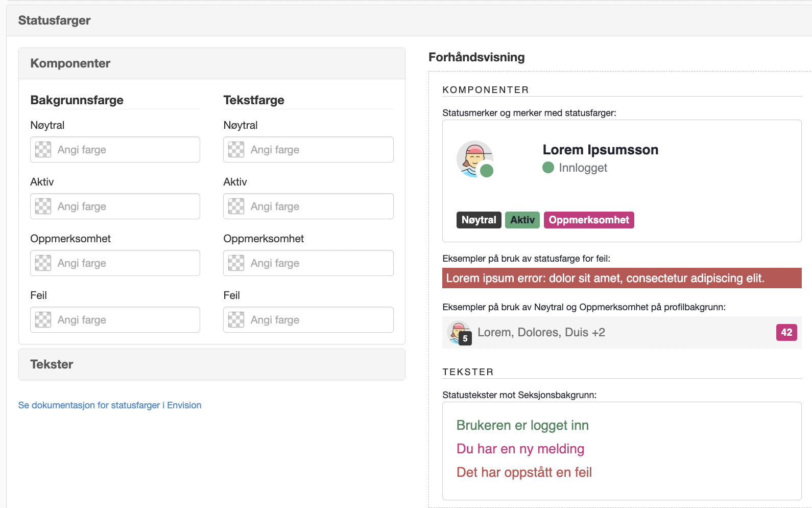Collapse the Statusfarger section header
This screenshot has width=812, height=508.
(x=409, y=20)
